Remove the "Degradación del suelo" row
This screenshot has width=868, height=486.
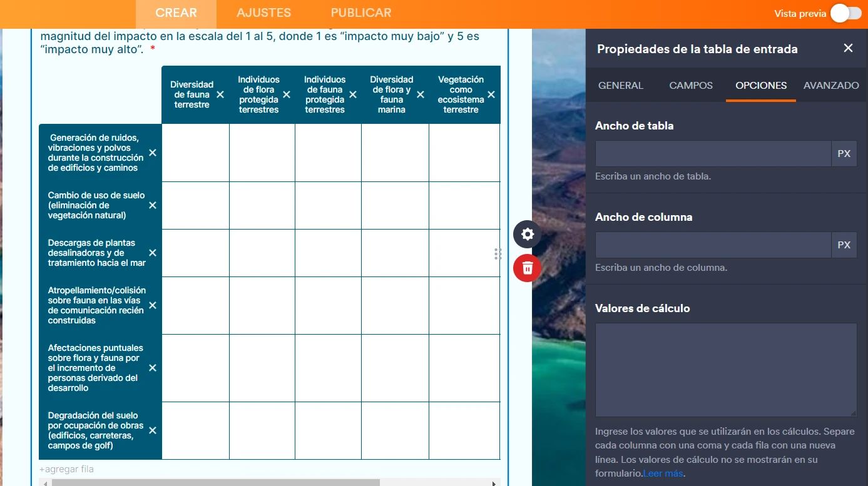coord(152,430)
